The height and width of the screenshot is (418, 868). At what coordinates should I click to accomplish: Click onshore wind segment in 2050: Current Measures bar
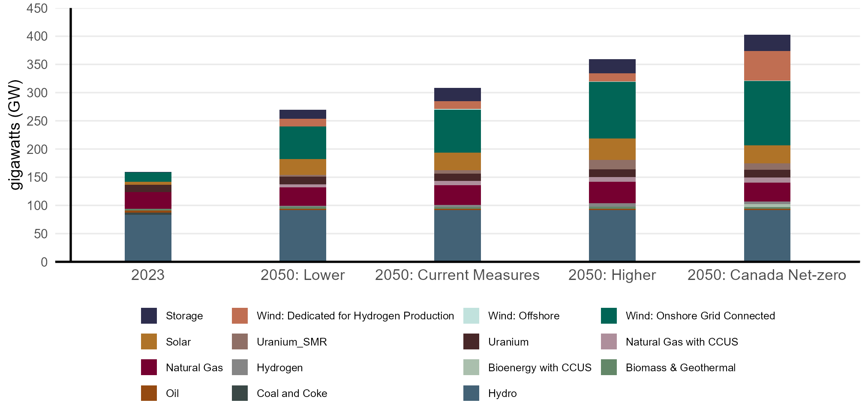pos(457,131)
